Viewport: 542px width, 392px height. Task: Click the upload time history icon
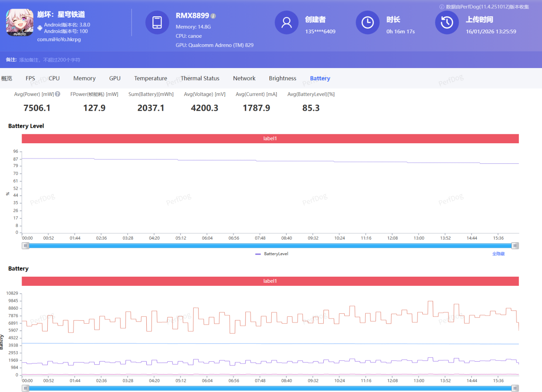[447, 23]
